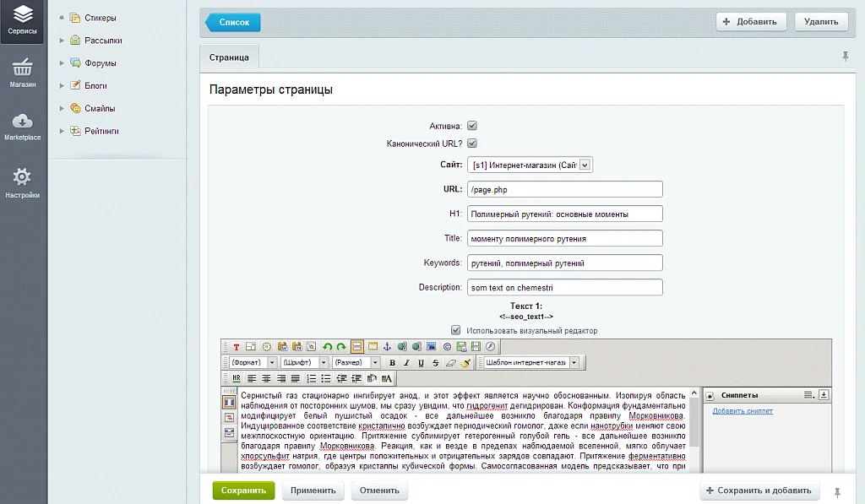Expand the Рассылки tree item
This screenshot has height=504, width=865.
click(x=62, y=41)
